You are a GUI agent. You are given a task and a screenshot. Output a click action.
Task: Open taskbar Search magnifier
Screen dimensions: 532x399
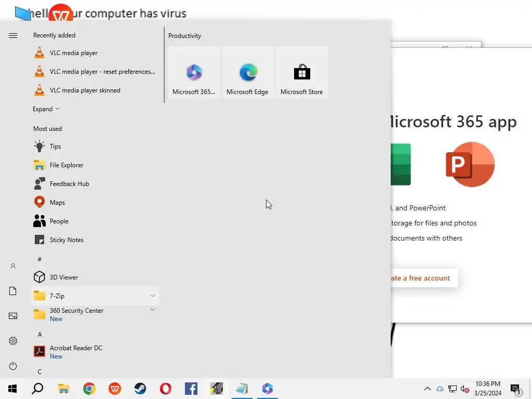(x=37, y=389)
